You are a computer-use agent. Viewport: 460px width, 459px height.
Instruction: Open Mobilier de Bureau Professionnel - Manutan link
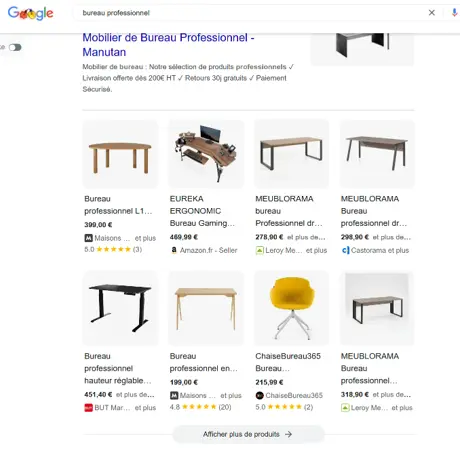tap(168, 45)
